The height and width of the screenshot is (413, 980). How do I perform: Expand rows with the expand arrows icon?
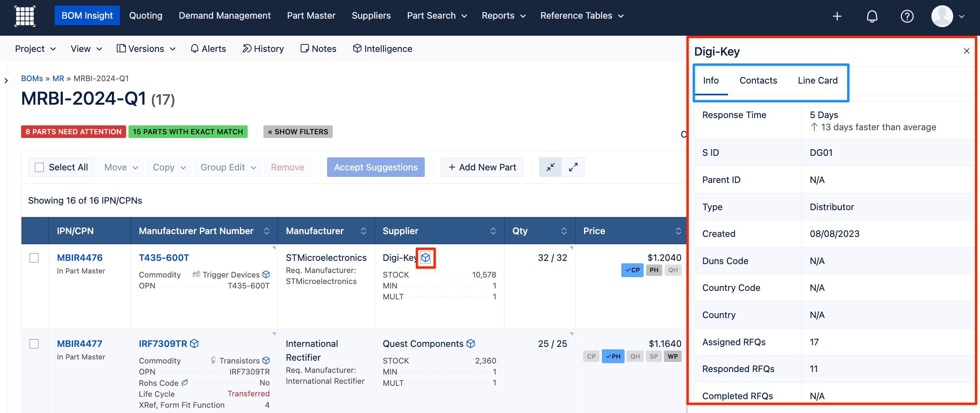pos(573,167)
